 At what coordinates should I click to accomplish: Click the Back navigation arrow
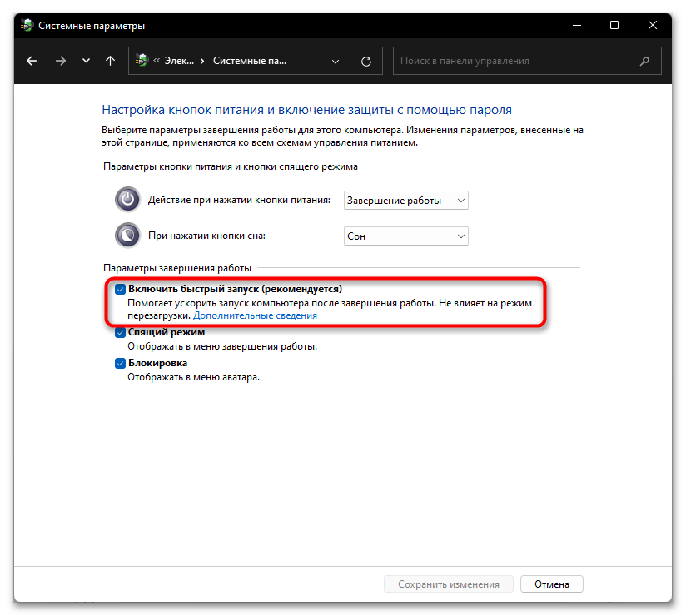31,60
